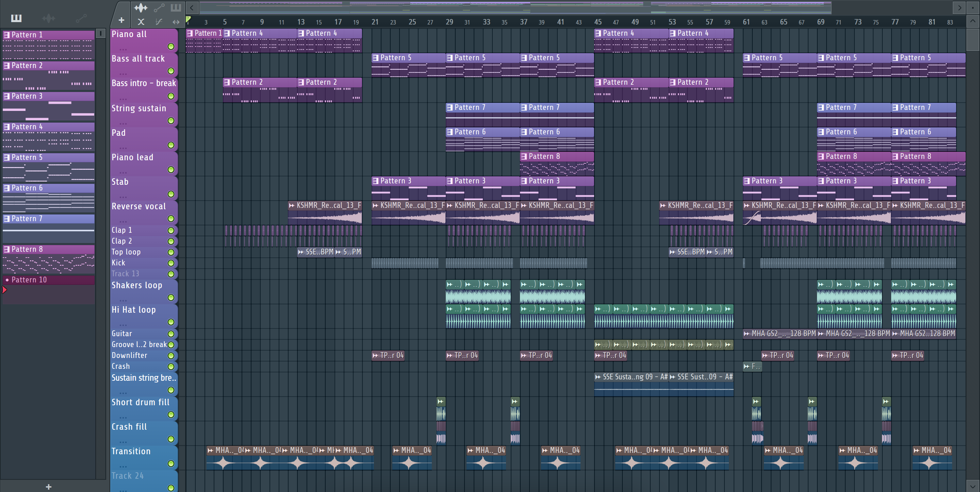This screenshot has width=980, height=492.
Task: Mute the Bass all track
Action: pyautogui.click(x=171, y=71)
